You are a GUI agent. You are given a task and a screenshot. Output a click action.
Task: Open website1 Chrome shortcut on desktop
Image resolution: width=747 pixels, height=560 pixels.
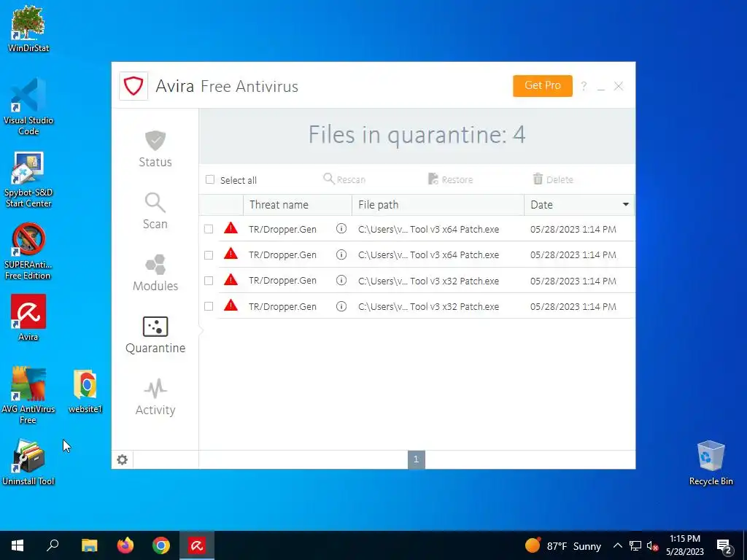coord(85,391)
